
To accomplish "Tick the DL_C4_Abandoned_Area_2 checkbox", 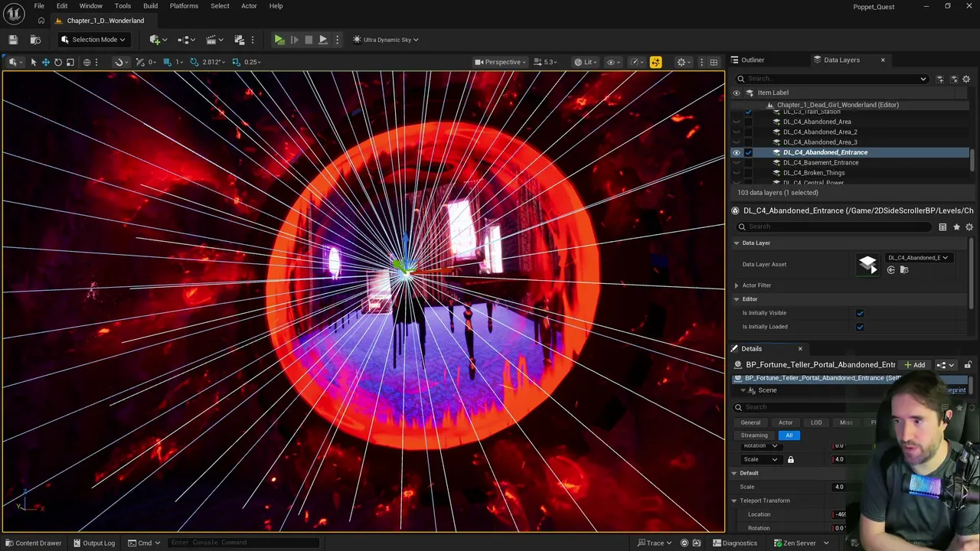I will tap(749, 132).
